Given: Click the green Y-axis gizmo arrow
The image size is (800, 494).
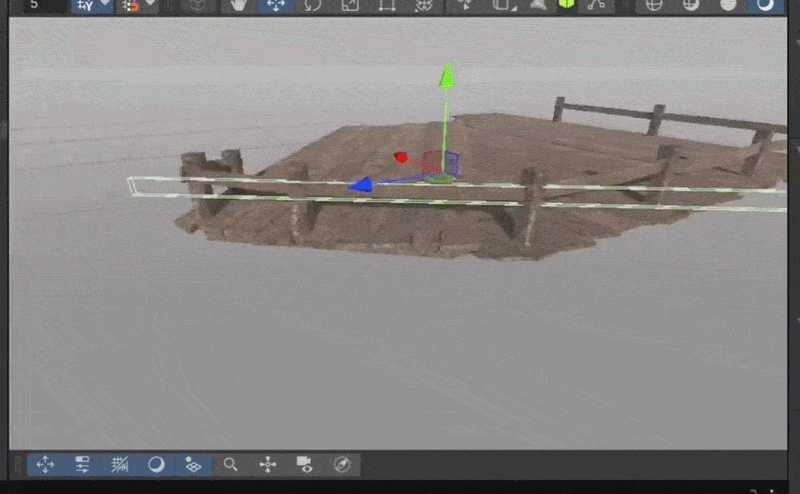Looking at the screenshot, I should (x=447, y=75).
